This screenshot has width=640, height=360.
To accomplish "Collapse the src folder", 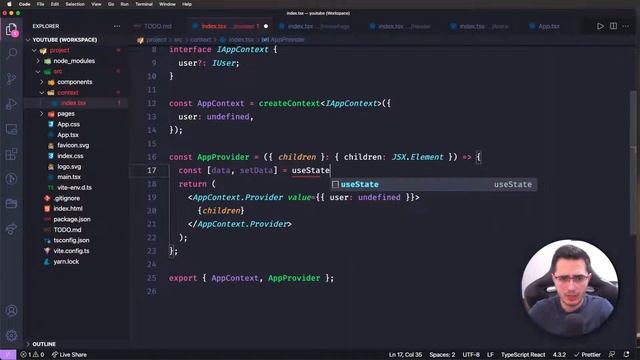I will (58, 71).
